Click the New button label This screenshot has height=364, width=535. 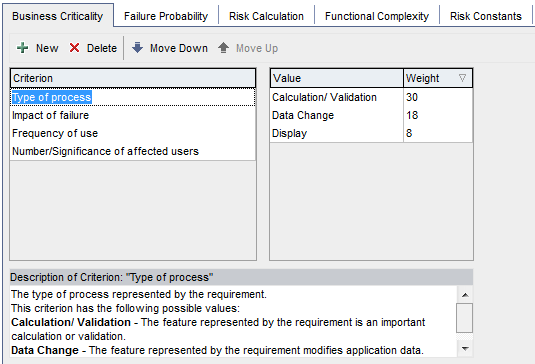coord(47,48)
